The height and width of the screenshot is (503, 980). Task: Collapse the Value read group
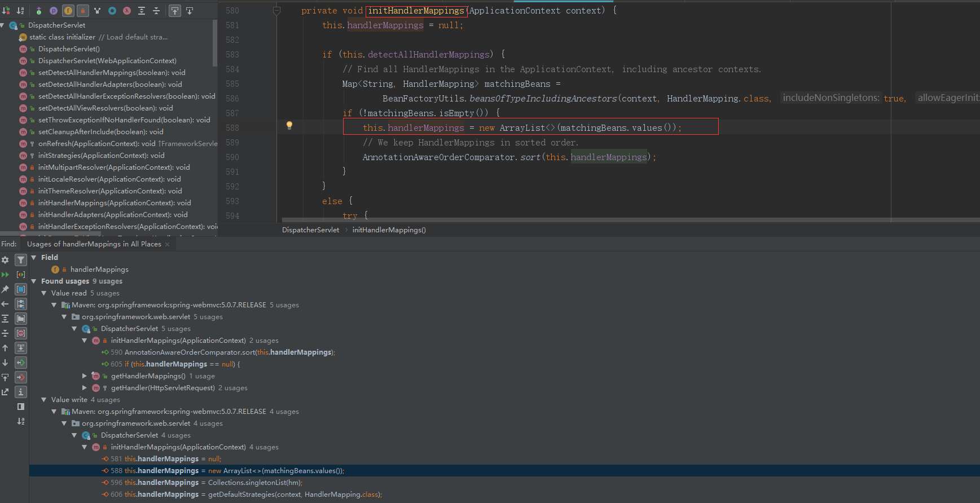[44, 293]
